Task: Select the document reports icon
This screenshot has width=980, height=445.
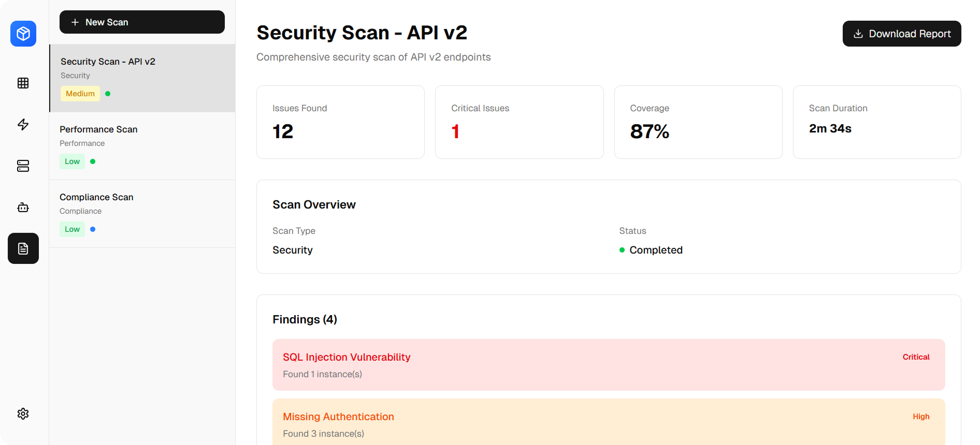Action: coord(23,248)
